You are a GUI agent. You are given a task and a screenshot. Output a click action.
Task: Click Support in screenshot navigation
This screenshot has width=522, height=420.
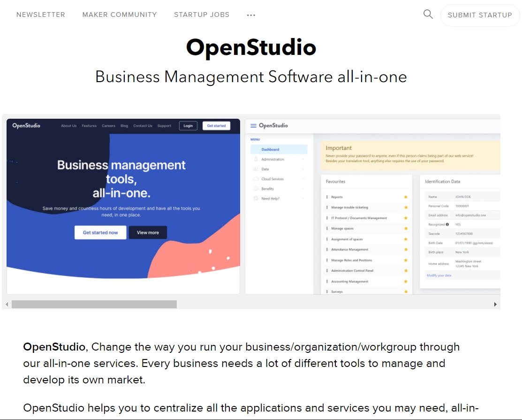click(x=164, y=126)
